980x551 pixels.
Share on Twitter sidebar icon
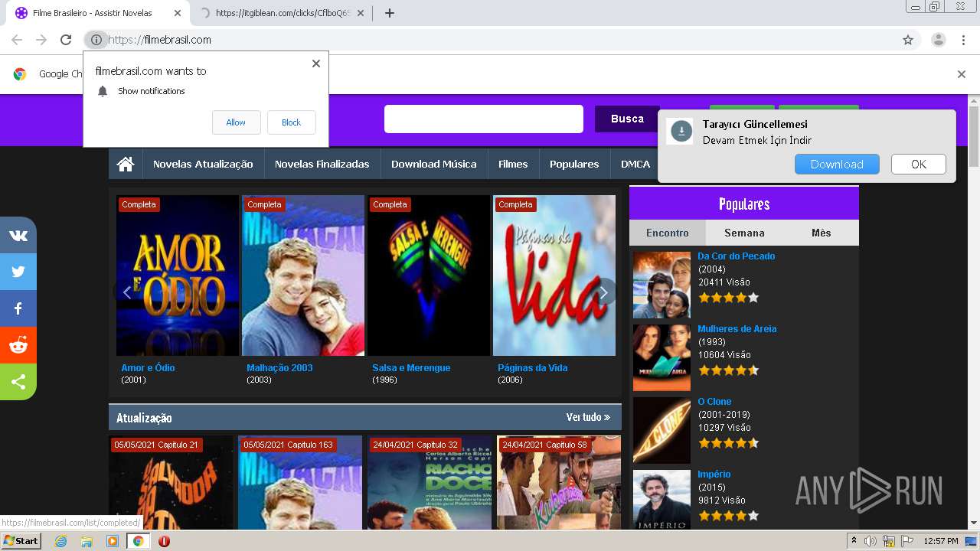coord(18,272)
